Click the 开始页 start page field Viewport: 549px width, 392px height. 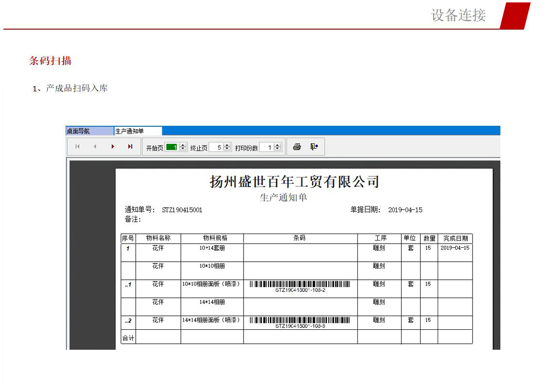click(172, 147)
